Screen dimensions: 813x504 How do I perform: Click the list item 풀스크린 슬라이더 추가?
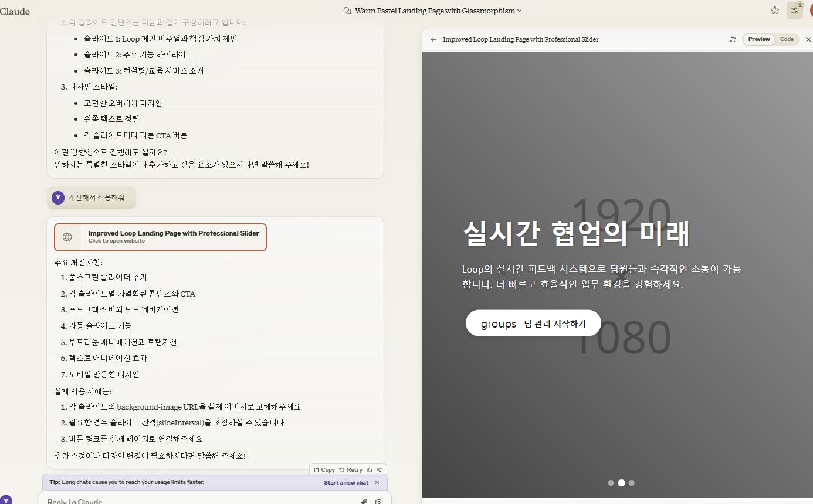[108, 277]
